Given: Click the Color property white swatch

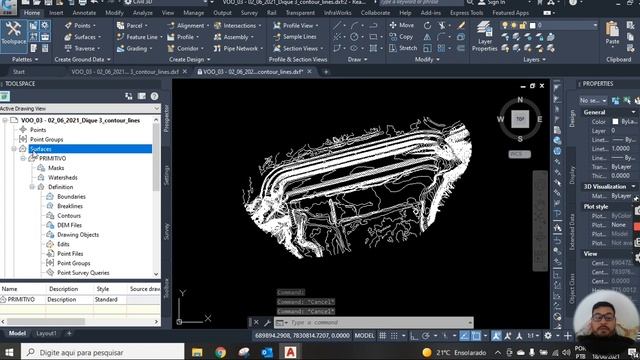Looking at the screenshot, I should pos(615,122).
